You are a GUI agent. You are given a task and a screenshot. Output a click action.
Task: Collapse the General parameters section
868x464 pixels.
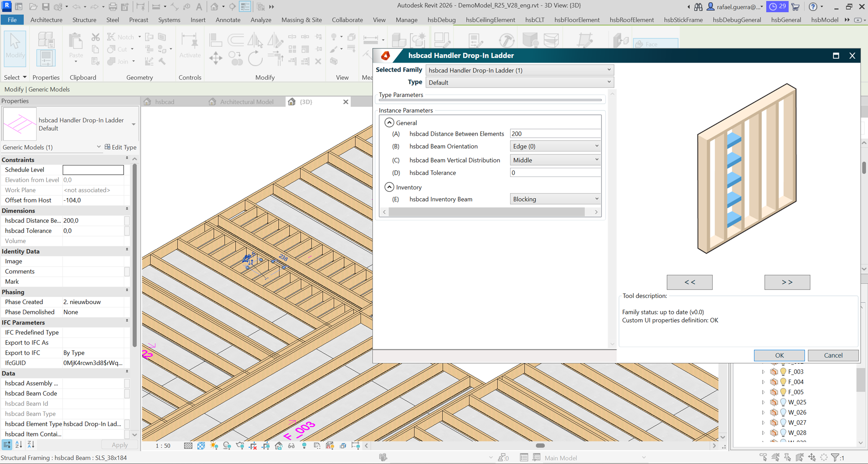click(x=389, y=123)
